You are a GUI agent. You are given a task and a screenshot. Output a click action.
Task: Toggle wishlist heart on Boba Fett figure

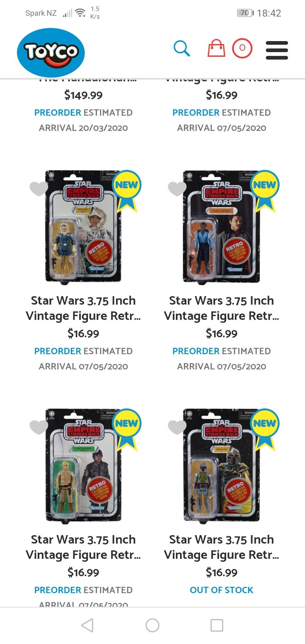[x=177, y=427]
